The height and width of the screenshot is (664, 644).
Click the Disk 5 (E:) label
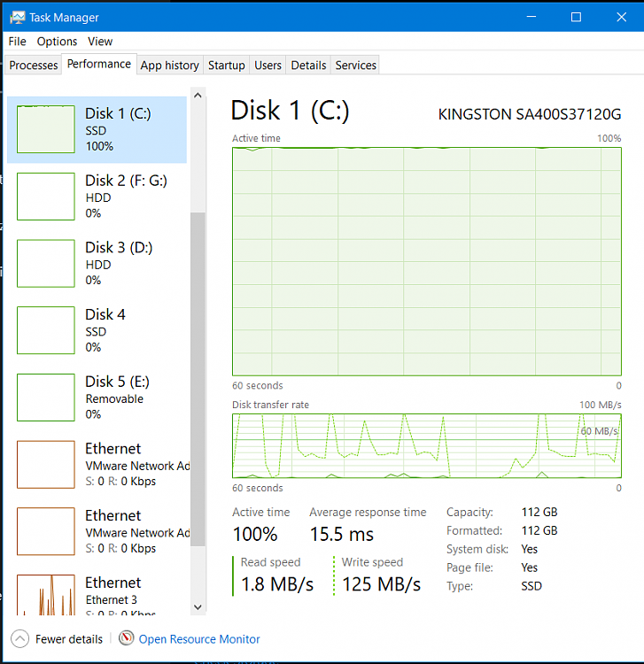117,382
